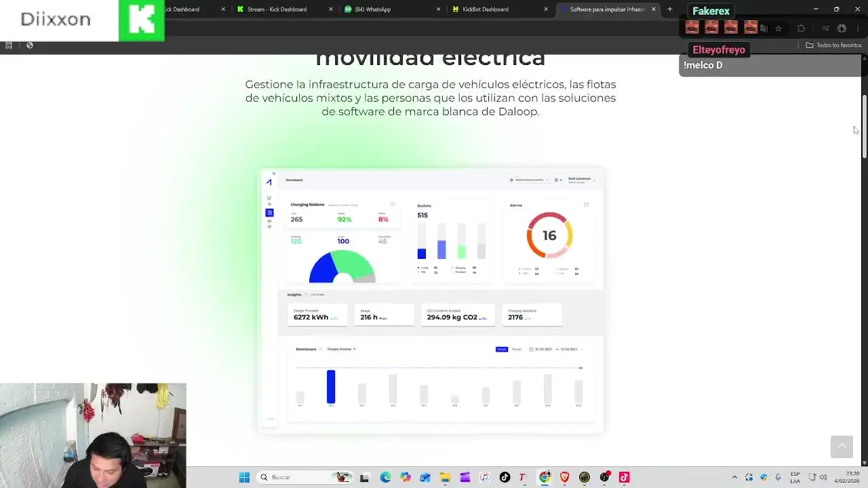Click the Elteyofreyo chat username
The width and height of the screenshot is (868, 488).
(719, 49)
